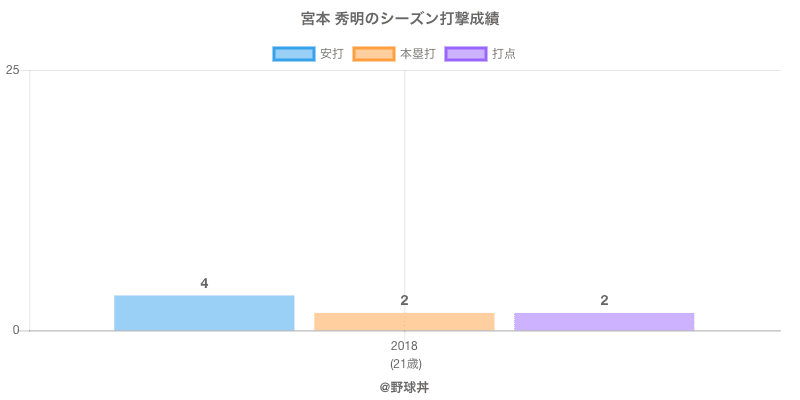Click the value label 4 above the blue bar
800x400 pixels.
click(x=204, y=284)
